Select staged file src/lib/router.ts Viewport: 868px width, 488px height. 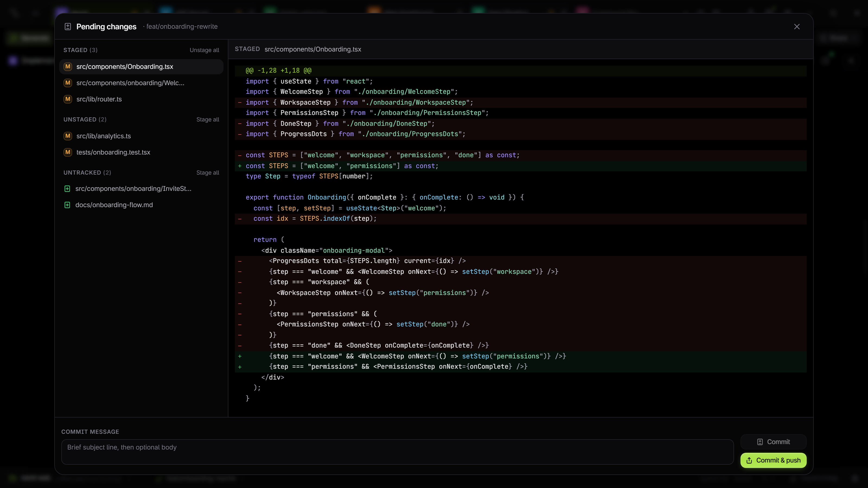pyautogui.click(x=141, y=99)
